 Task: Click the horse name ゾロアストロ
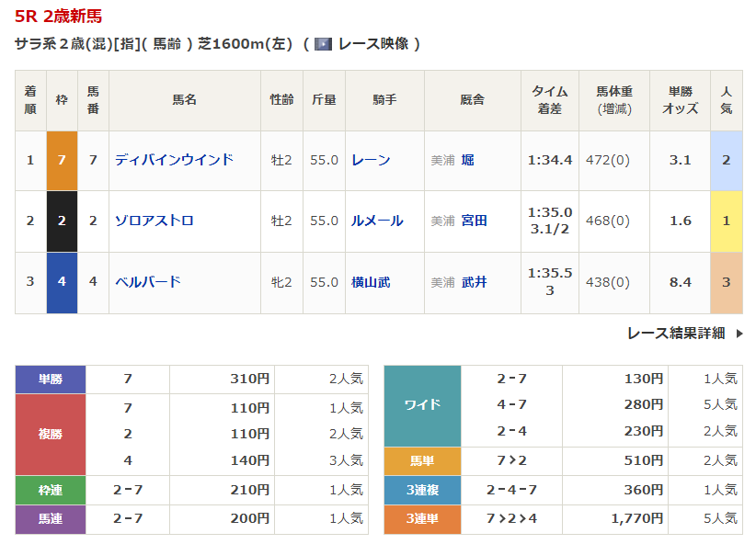point(154,221)
